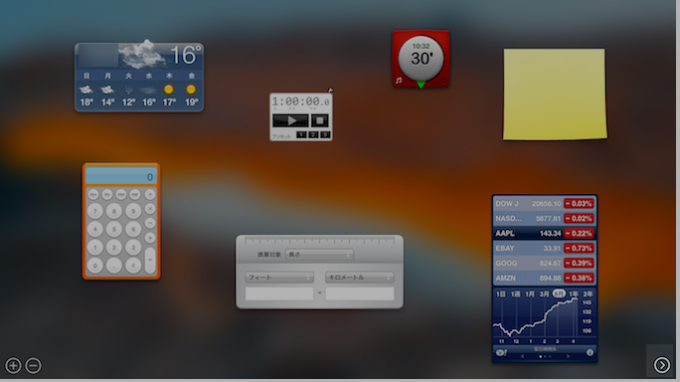Stop the countdown timer with stop button

pos(320,120)
